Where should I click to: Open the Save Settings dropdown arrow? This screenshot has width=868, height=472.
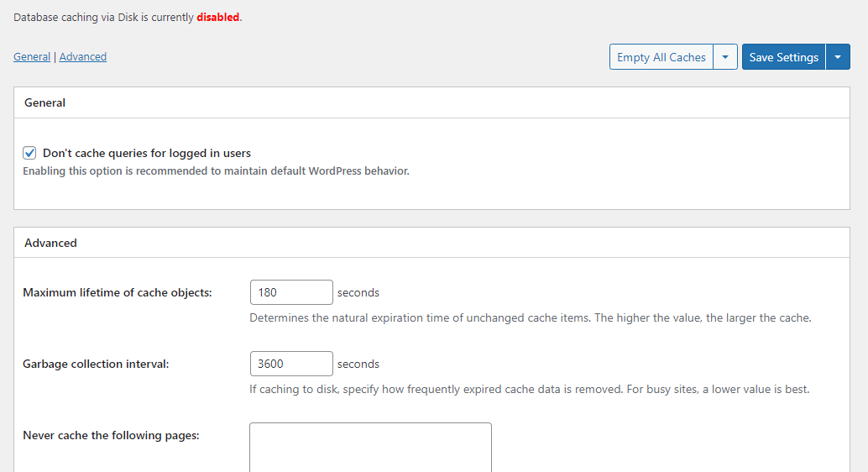(x=838, y=57)
